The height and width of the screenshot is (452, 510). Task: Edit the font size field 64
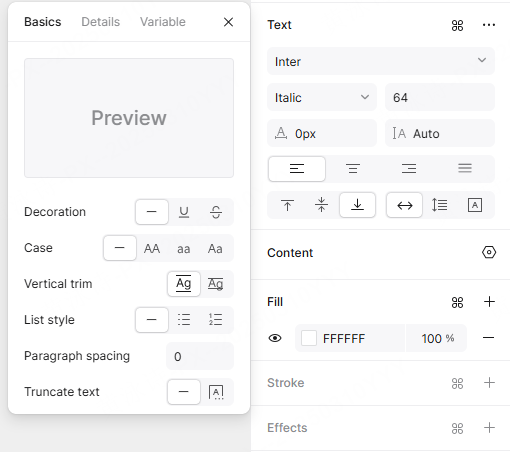click(440, 97)
